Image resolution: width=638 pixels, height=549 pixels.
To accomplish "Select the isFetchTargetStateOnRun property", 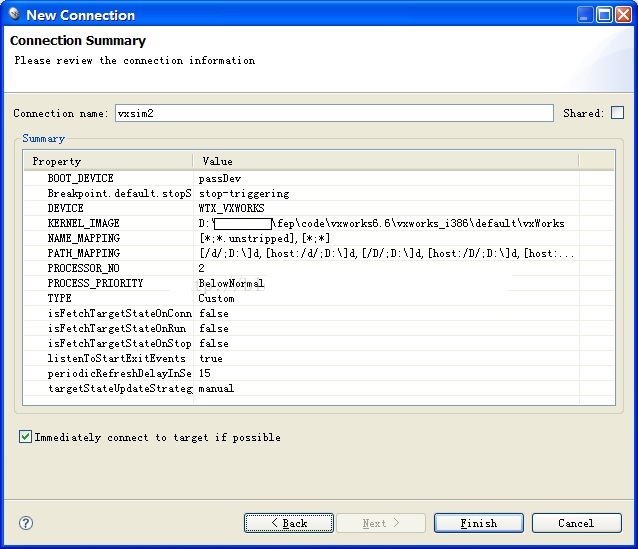I will point(117,328).
